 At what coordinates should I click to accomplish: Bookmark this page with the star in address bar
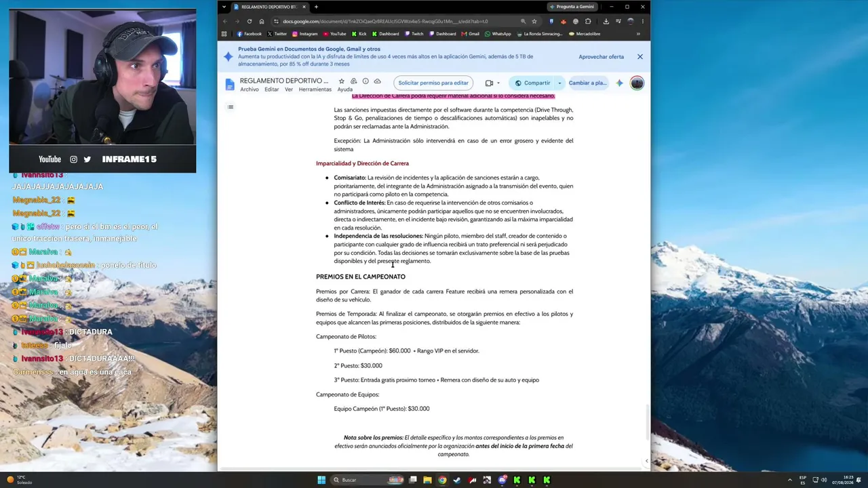point(534,21)
